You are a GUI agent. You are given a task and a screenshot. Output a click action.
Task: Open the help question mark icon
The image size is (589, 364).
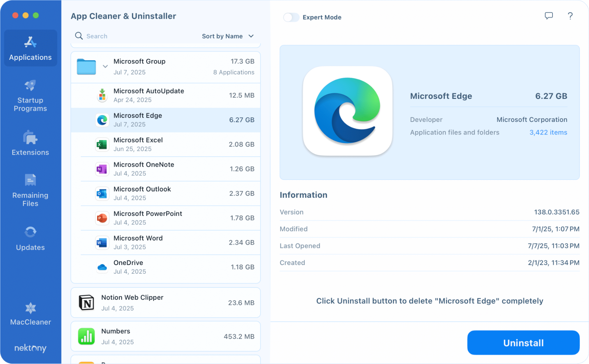click(x=570, y=16)
